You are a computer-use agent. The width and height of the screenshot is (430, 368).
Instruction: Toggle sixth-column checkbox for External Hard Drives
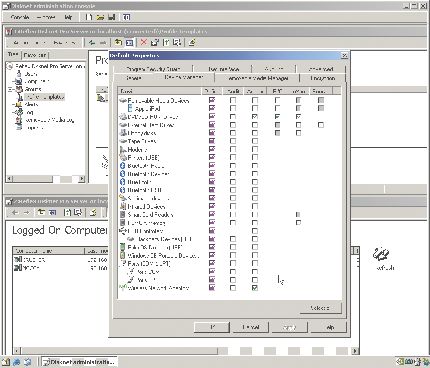321,125
